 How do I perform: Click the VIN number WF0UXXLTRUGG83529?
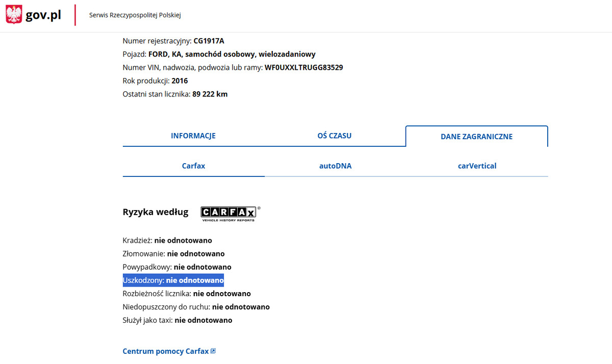[x=303, y=67]
